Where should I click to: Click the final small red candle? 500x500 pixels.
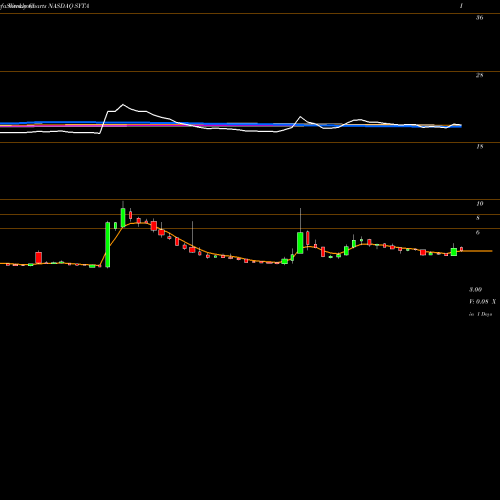click(x=462, y=249)
